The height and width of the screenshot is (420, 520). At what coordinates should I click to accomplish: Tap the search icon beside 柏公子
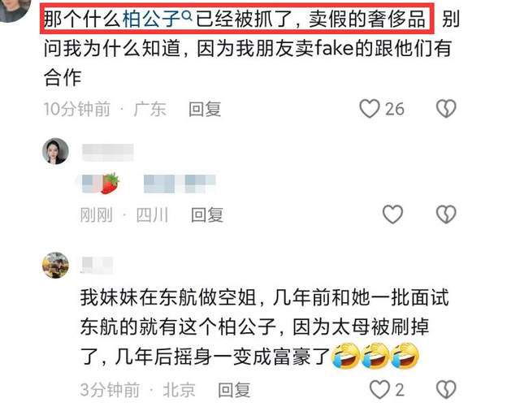point(188,15)
